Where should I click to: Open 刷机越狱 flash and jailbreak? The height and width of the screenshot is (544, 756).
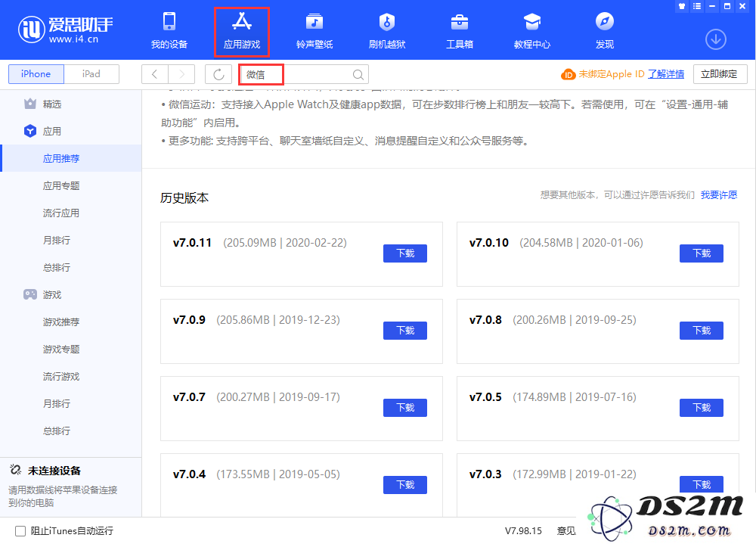[386, 31]
